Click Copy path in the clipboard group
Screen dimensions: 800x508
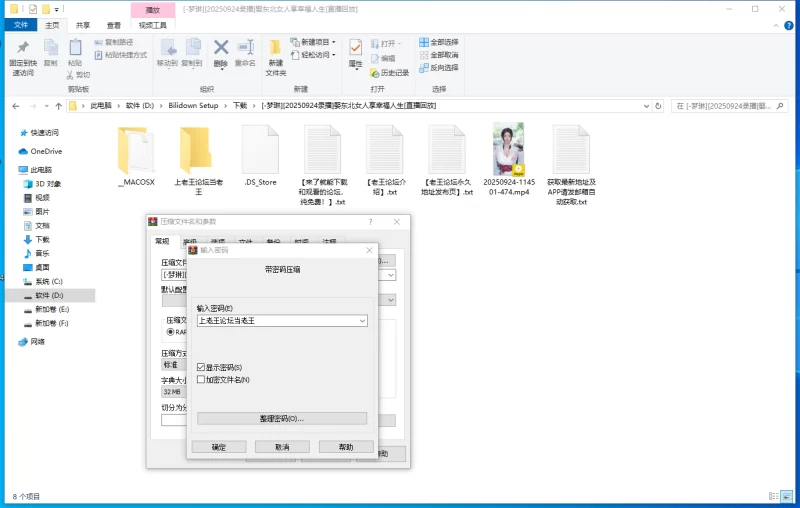[113, 42]
